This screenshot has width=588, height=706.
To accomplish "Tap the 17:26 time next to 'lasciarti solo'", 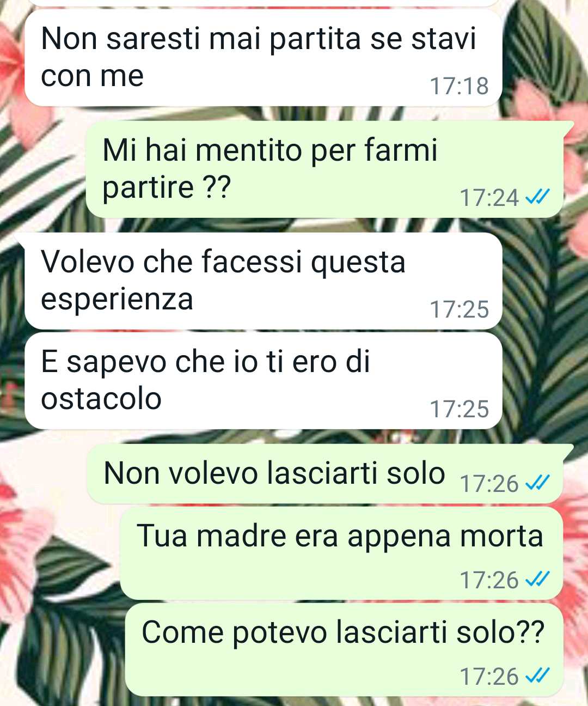I will (x=489, y=483).
